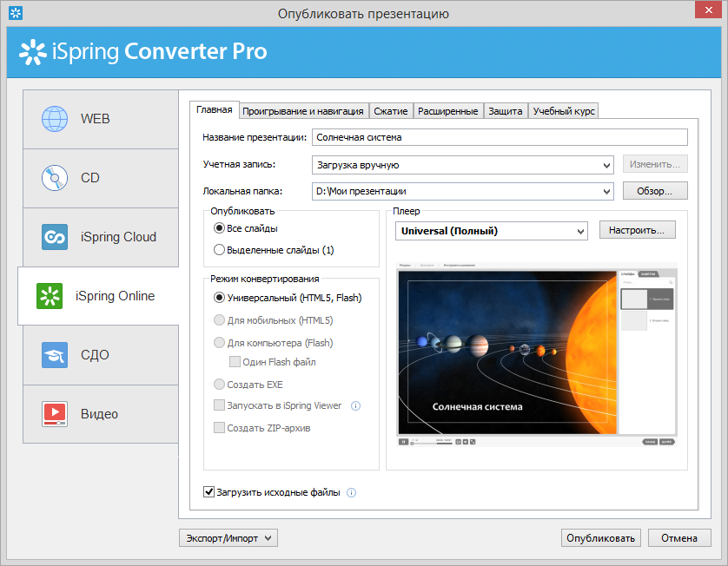Select the Все слайды radio button
This screenshot has width=728, height=566.
pos(219,228)
